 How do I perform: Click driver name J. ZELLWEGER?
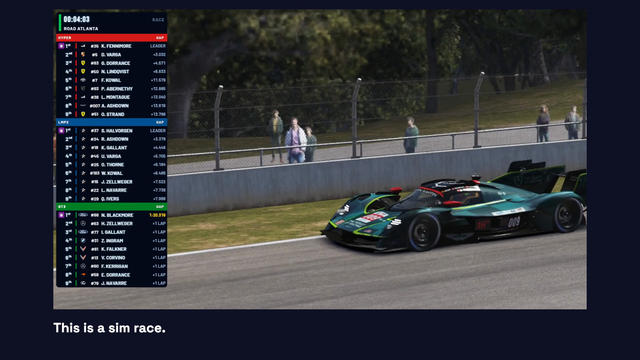point(117,182)
